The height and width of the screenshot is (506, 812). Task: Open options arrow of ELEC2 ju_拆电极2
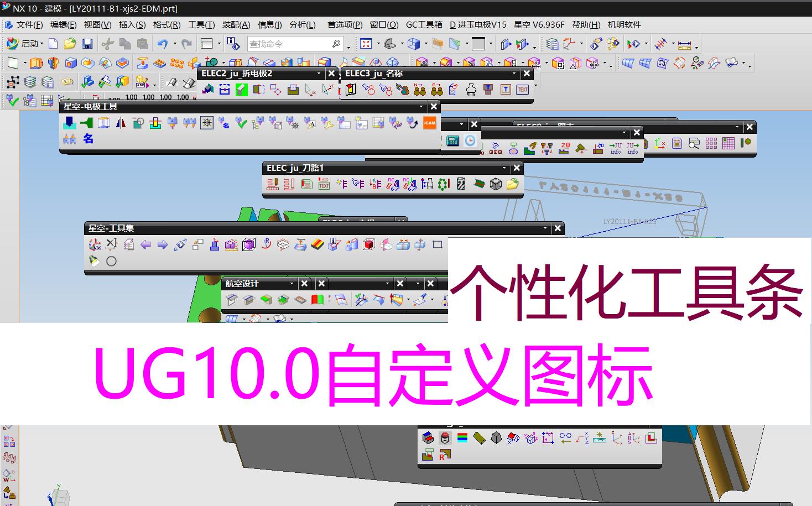pos(319,74)
